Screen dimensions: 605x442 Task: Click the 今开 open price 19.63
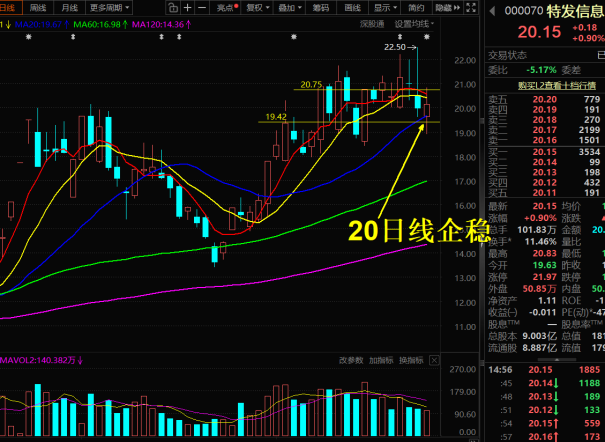(544, 265)
